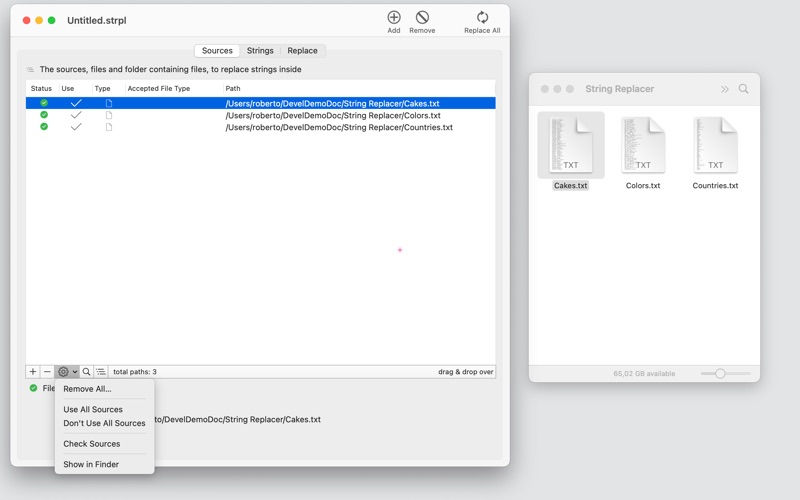Click file type icon of Countries.txt row
This screenshot has width=800, height=500.
click(x=109, y=127)
